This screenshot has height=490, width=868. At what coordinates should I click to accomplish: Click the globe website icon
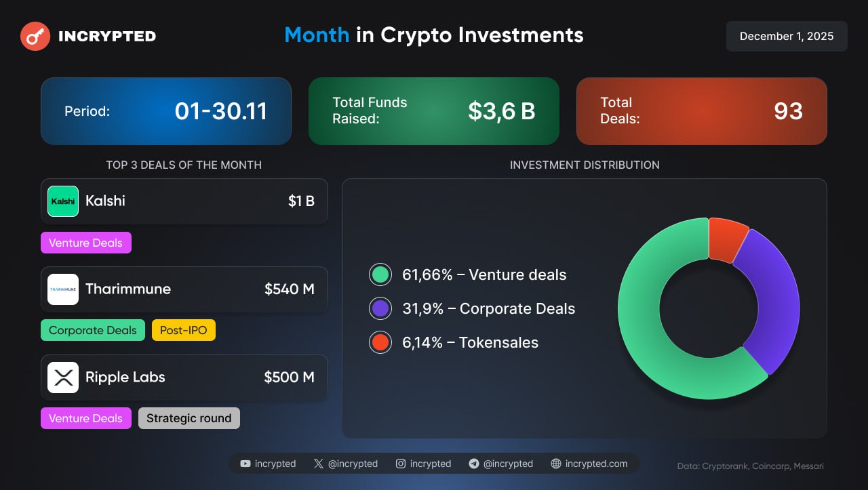556,464
